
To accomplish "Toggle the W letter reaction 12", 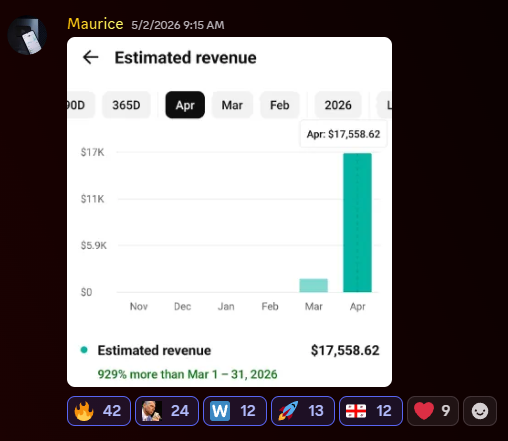I will (x=235, y=411).
